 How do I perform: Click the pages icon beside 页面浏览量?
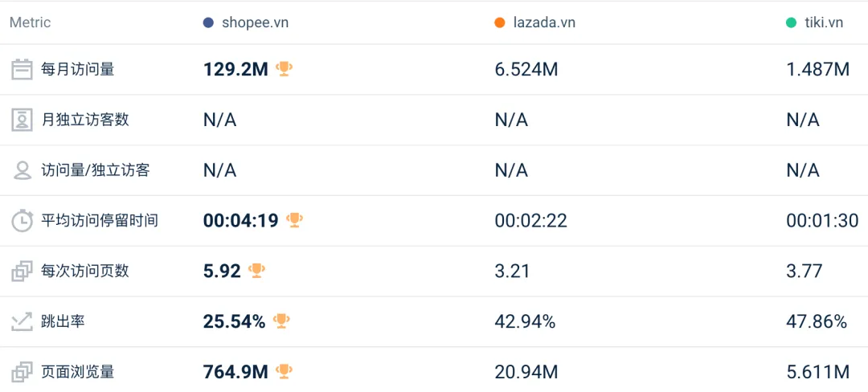click(x=23, y=372)
